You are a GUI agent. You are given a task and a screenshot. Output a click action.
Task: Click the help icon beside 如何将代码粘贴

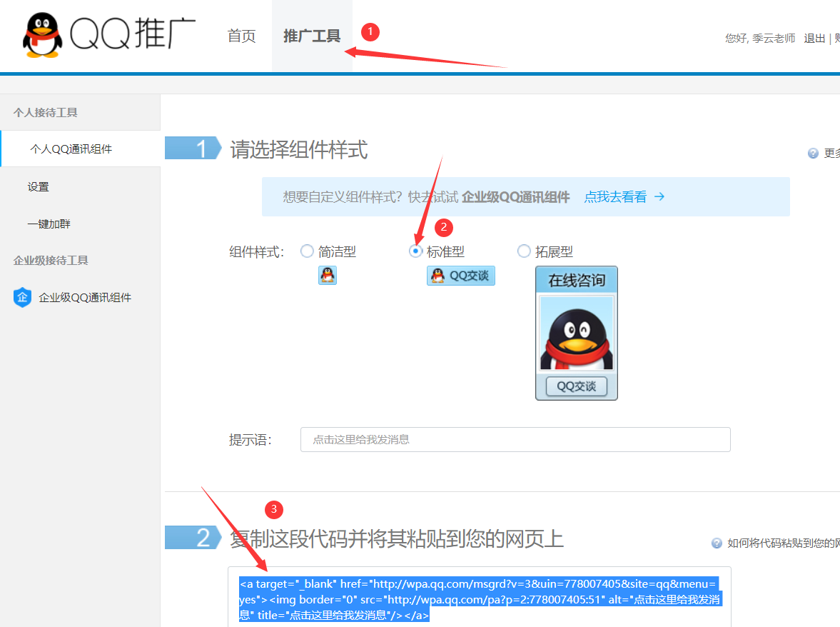point(717,543)
